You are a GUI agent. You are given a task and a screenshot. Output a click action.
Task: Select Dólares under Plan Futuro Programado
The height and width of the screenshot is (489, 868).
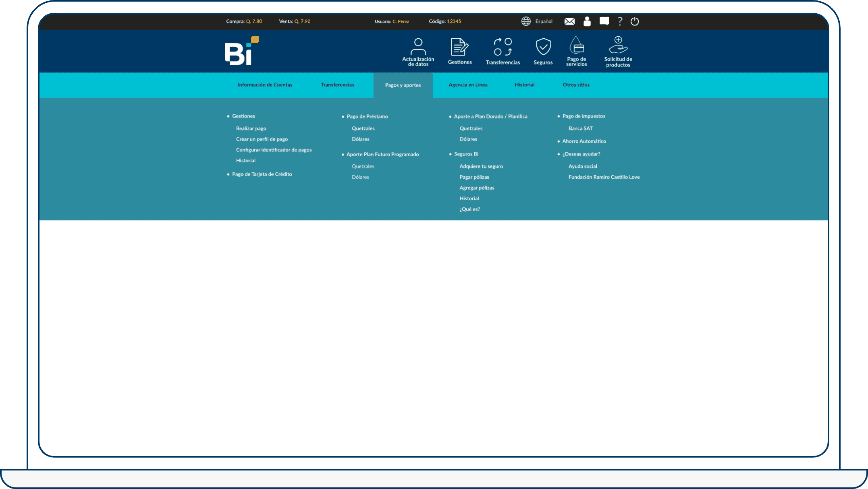[x=360, y=177]
